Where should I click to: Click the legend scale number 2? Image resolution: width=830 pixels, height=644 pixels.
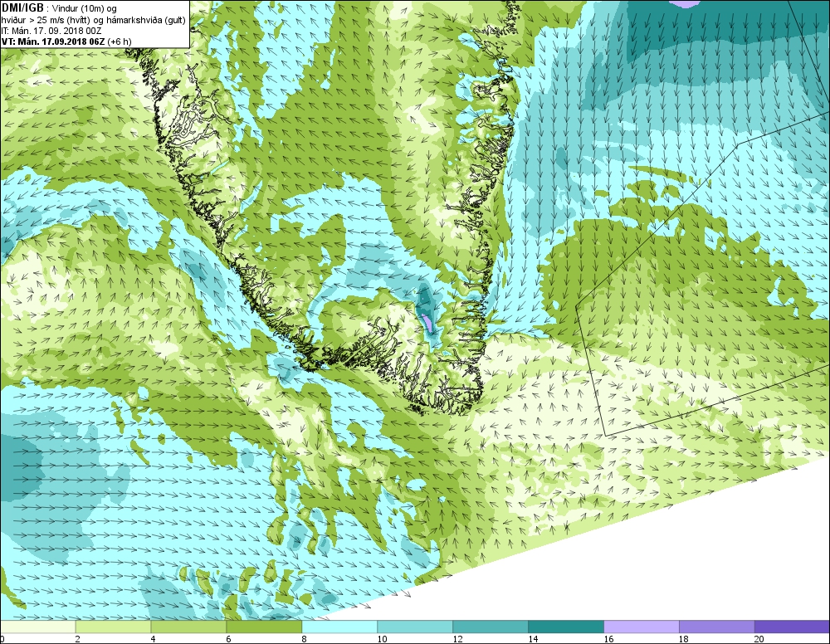coord(78,639)
